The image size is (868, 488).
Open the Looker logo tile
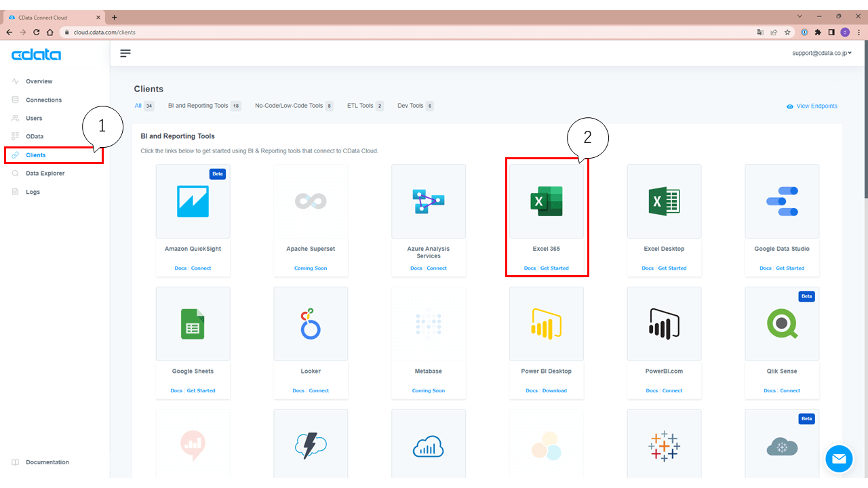[x=311, y=324]
